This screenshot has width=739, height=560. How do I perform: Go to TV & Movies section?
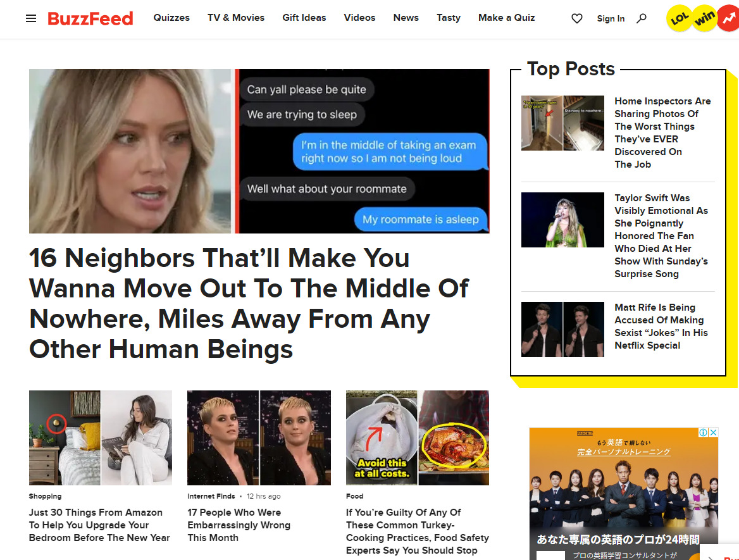[235, 18]
